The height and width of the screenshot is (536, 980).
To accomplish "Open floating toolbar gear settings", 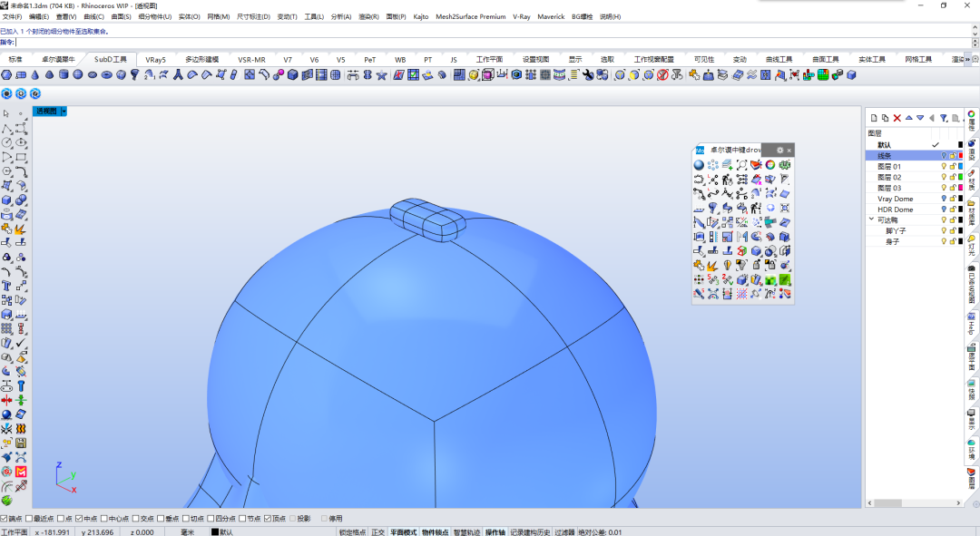I will point(779,150).
